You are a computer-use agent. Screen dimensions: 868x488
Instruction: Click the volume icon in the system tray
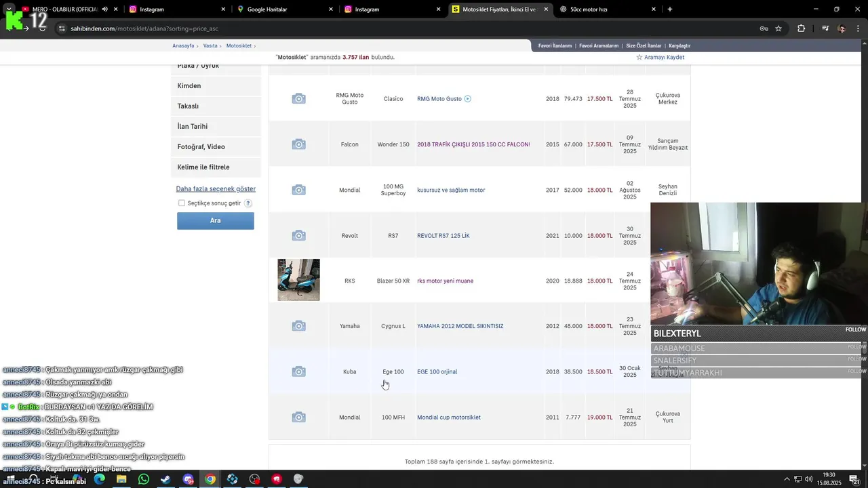coord(809,479)
